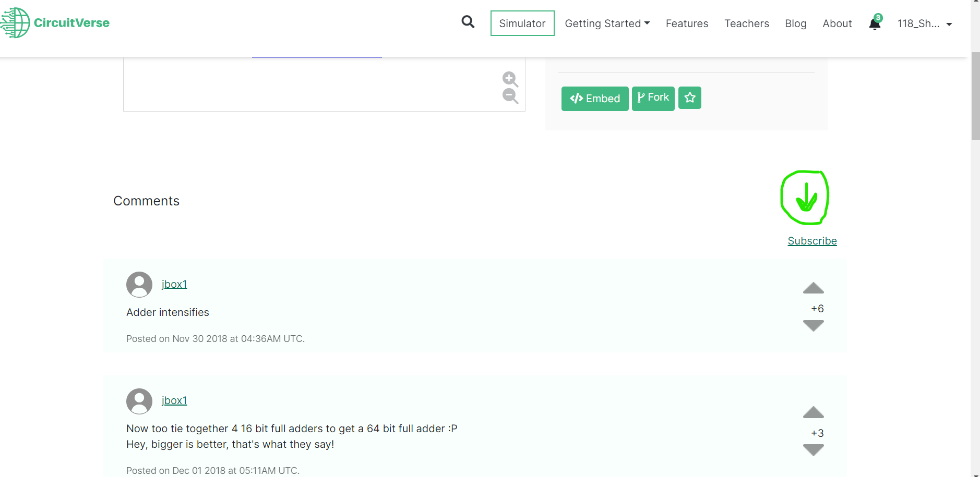The image size is (980, 477).
Task: Upvote the 'Adder intensifies' comment
Action: [813, 289]
